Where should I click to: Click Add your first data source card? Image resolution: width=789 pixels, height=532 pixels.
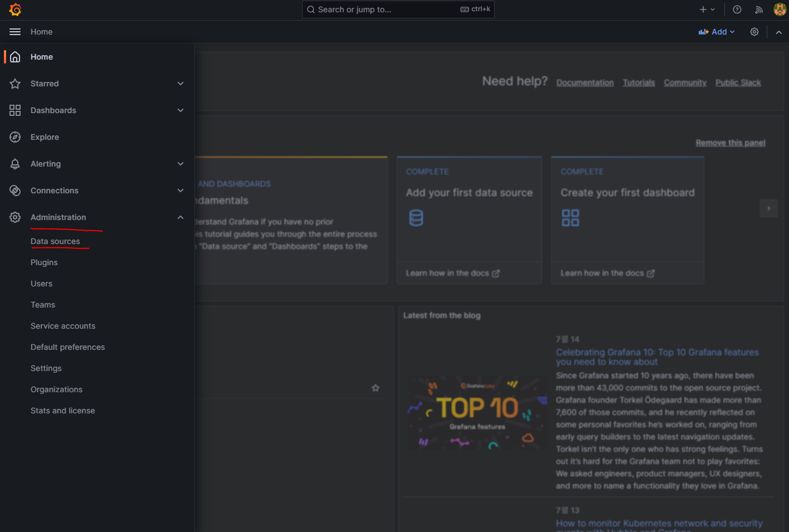click(469, 220)
